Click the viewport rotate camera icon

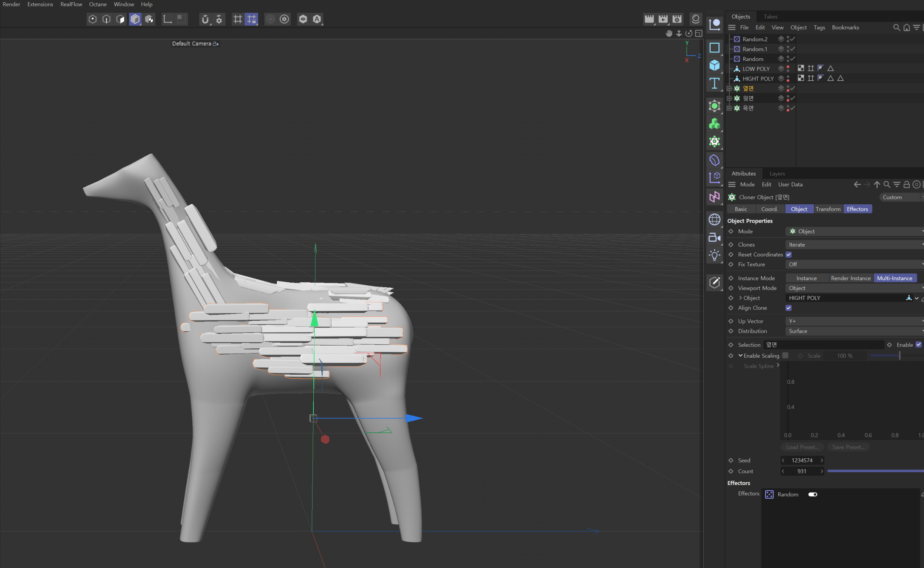[x=689, y=34]
